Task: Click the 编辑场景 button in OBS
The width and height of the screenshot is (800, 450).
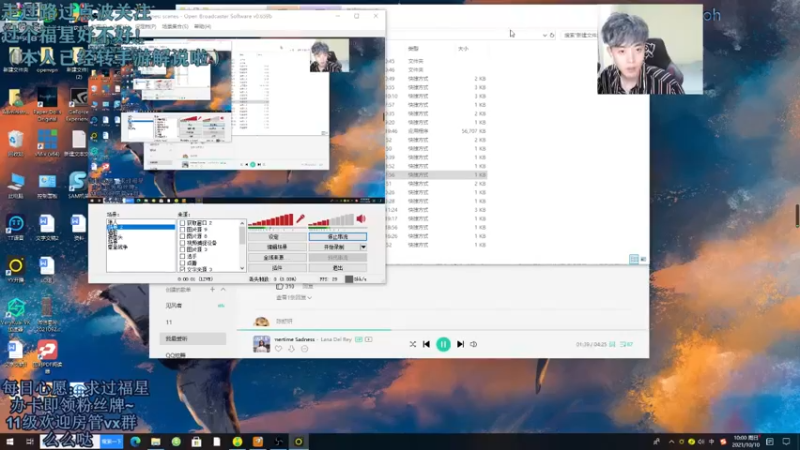Action: pyautogui.click(x=277, y=247)
